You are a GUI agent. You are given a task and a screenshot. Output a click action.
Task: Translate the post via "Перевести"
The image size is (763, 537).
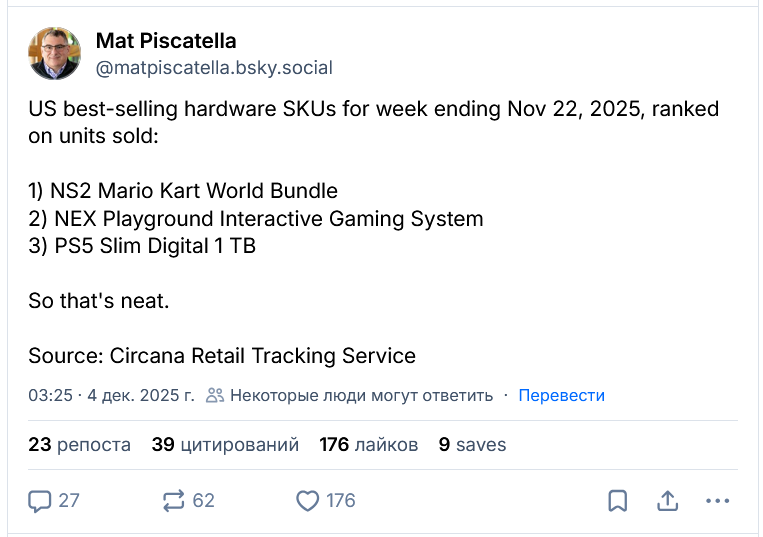click(x=561, y=395)
